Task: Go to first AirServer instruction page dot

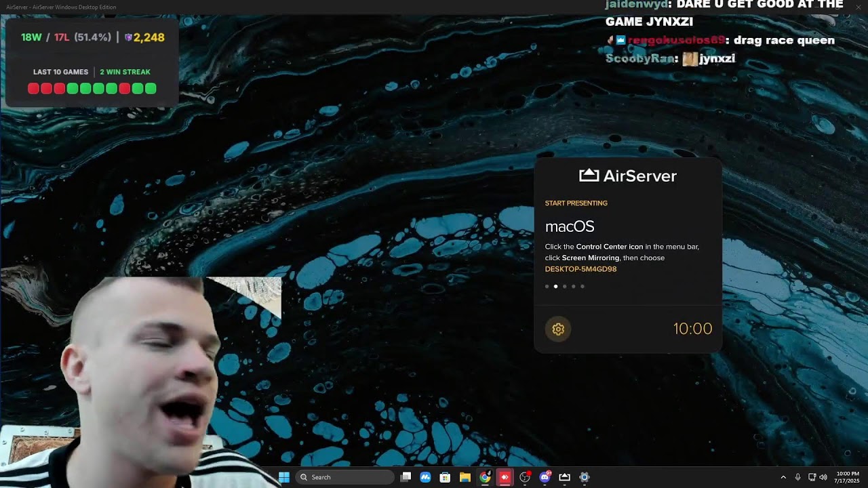Action: pyautogui.click(x=547, y=287)
